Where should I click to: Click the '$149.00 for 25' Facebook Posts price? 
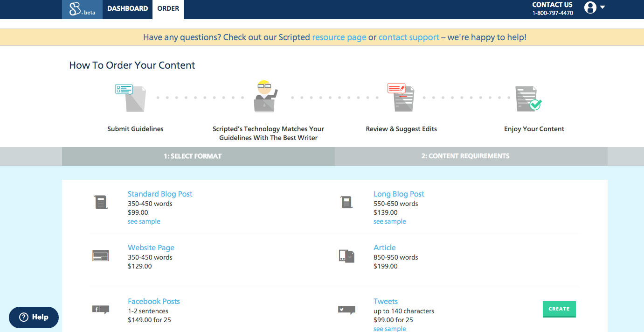[150, 320]
